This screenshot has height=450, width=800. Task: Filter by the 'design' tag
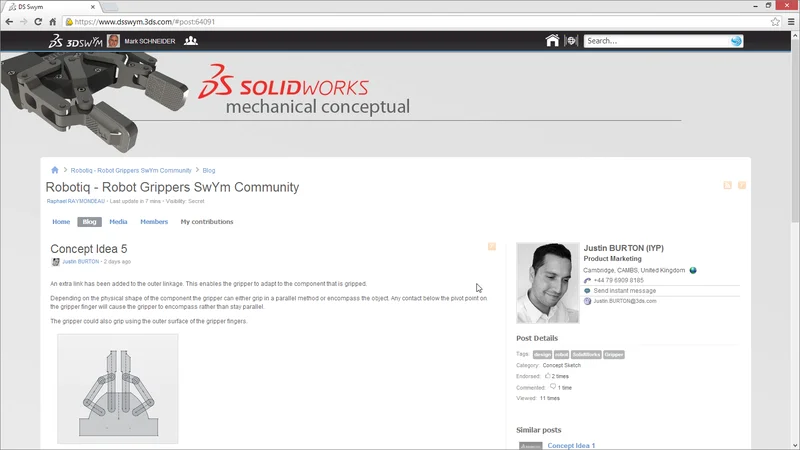click(542, 355)
